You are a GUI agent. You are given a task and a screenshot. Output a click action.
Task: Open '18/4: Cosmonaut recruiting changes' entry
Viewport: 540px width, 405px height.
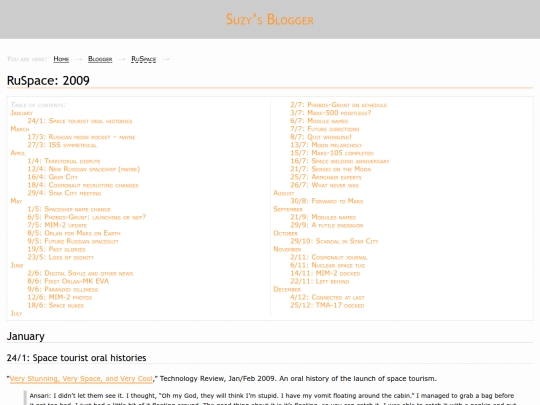coord(83,185)
